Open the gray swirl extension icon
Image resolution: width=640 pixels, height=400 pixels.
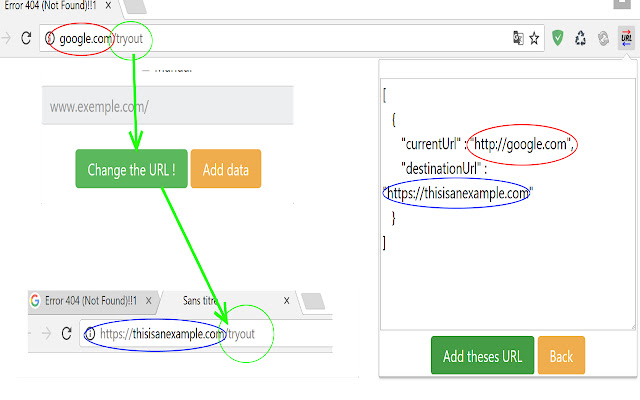[604, 38]
